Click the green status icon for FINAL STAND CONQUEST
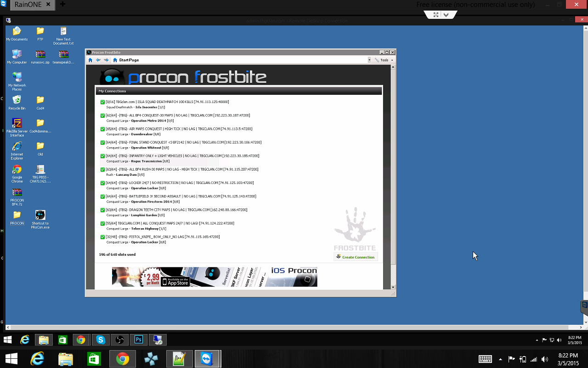The width and height of the screenshot is (588, 368). click(x=102, y=143)
